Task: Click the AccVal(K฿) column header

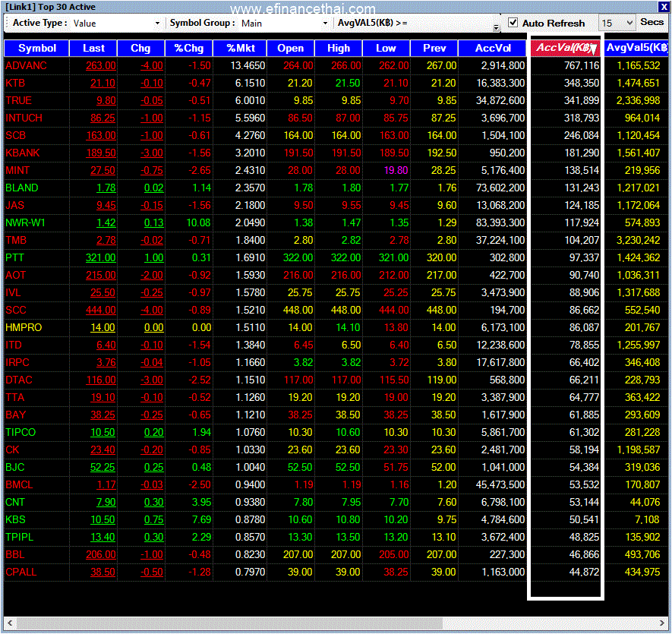Action: tap(566, 48)
